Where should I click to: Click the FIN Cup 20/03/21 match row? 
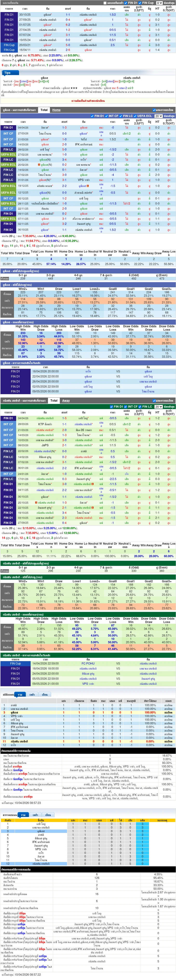pos(88,45)
